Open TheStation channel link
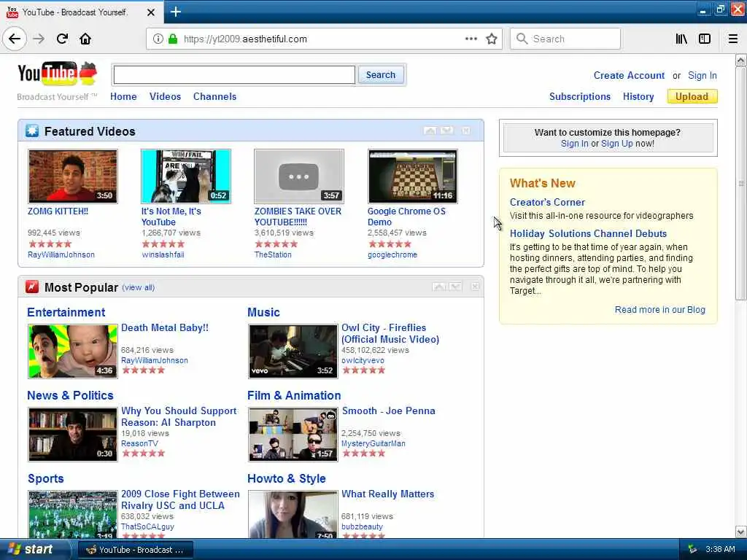The image size is (747, 560). [x=273, y=254]
